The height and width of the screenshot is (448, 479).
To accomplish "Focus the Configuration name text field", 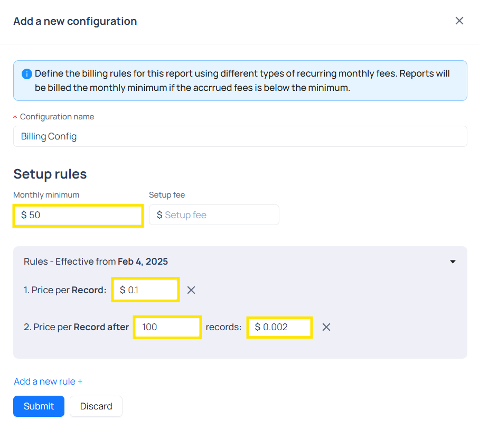I will pos(240,136).
